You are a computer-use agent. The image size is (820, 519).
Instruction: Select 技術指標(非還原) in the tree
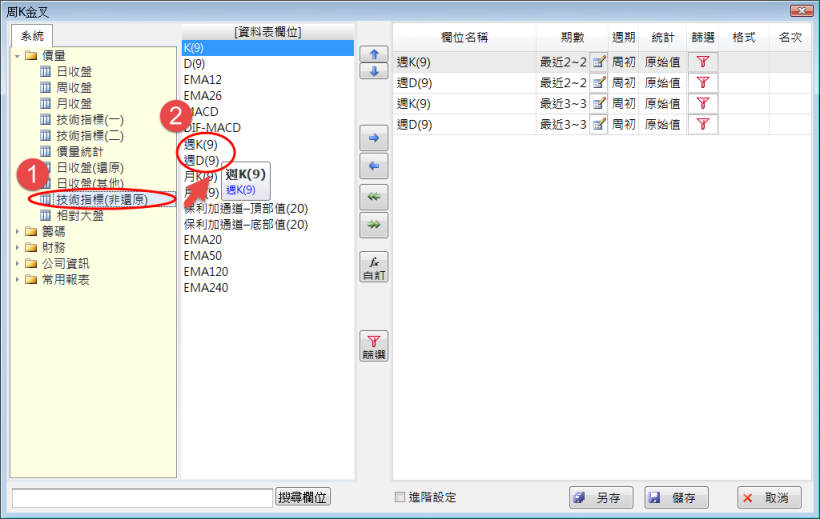click(x=102, y=200)
